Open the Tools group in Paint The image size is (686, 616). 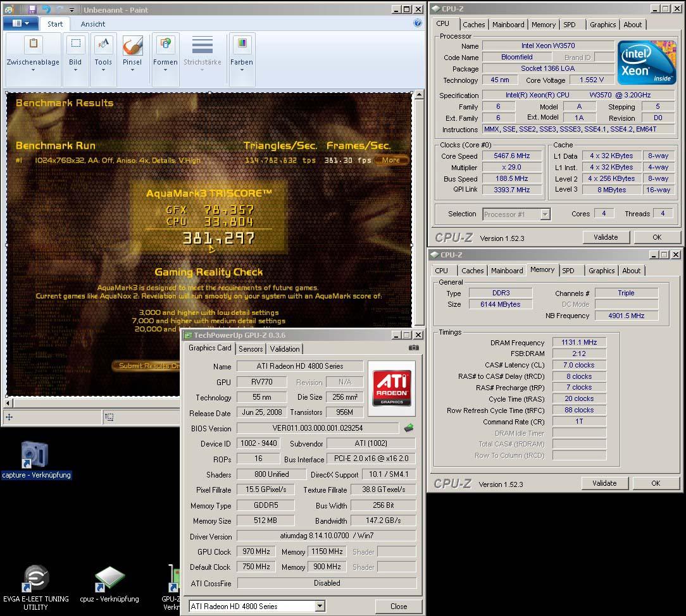[x=103, y=59]
